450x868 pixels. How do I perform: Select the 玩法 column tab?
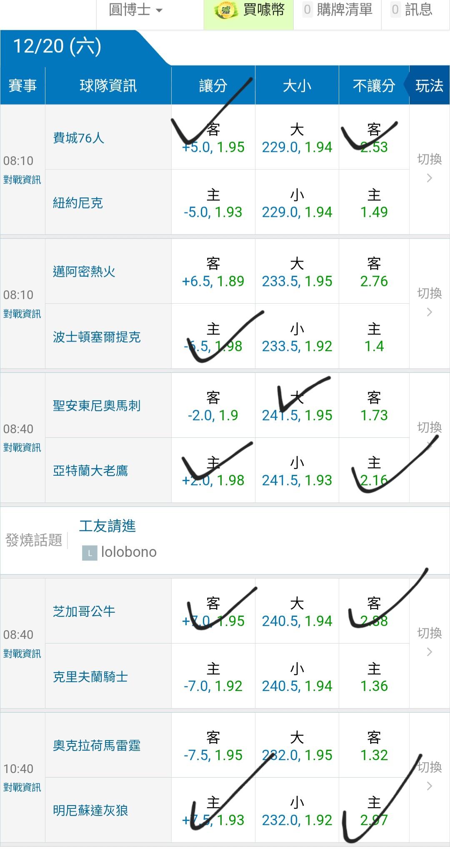429,86
